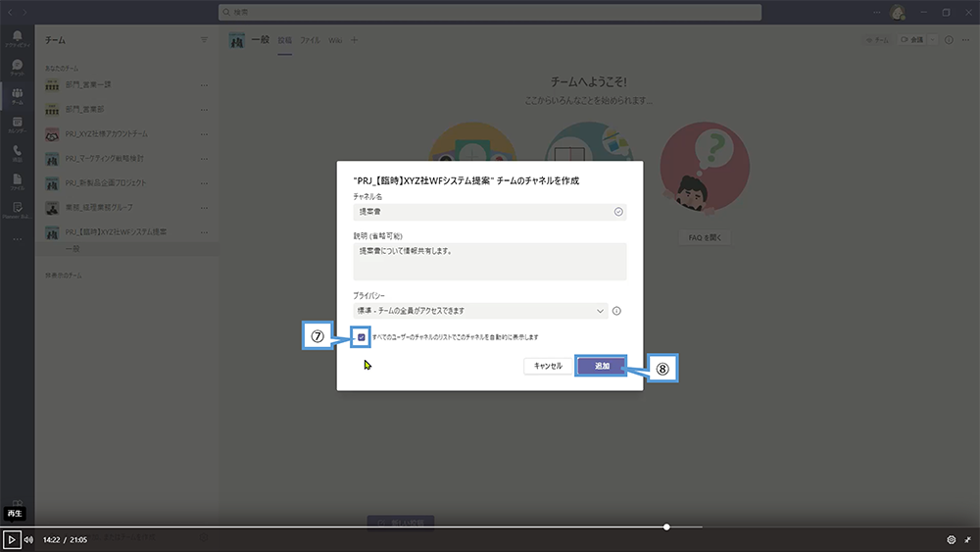Open Planner app icon in the sidebar
This screenshot has width=980, height=552.
(18, 210)
